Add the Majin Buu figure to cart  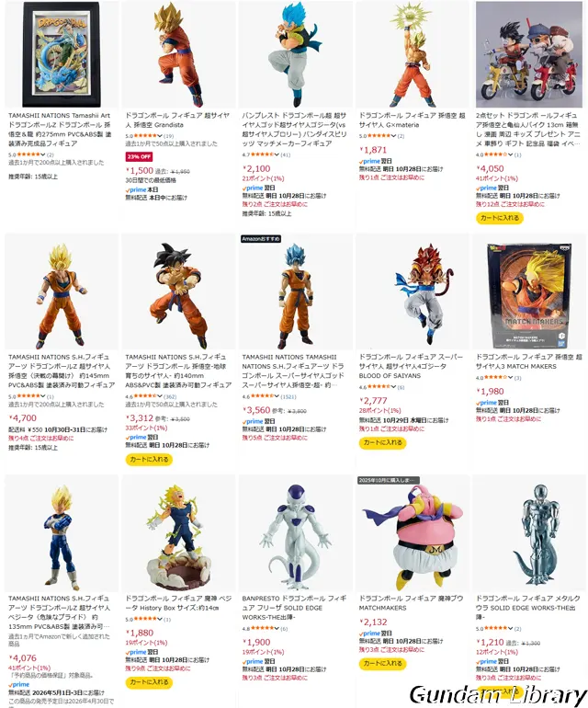pyautogui.click(x=383, y=664)
